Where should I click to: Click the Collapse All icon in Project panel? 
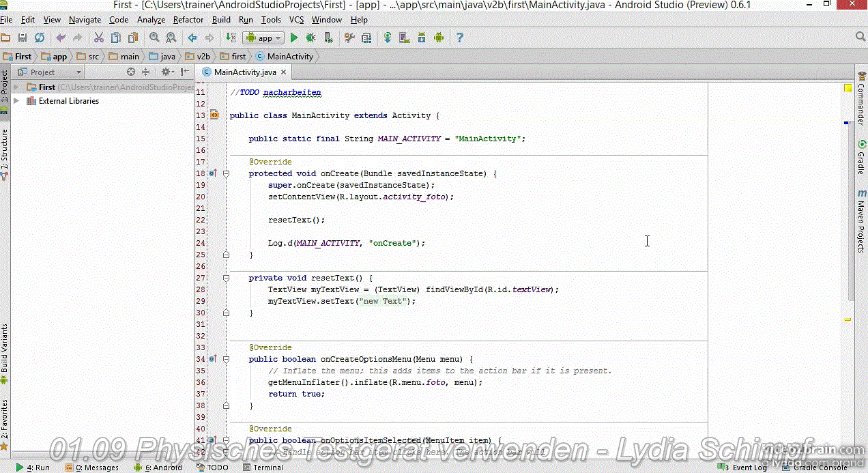[x=145, y=72]
